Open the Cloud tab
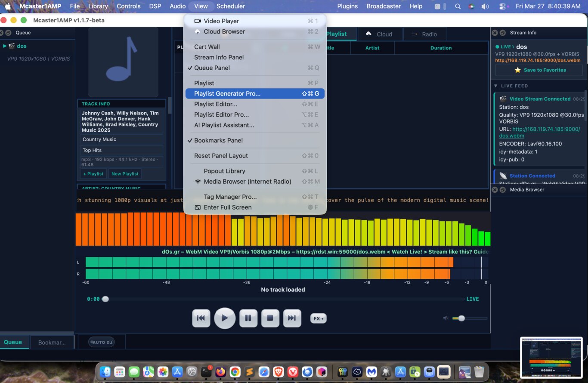The image size is (588, 383). [x=379, y=34]
